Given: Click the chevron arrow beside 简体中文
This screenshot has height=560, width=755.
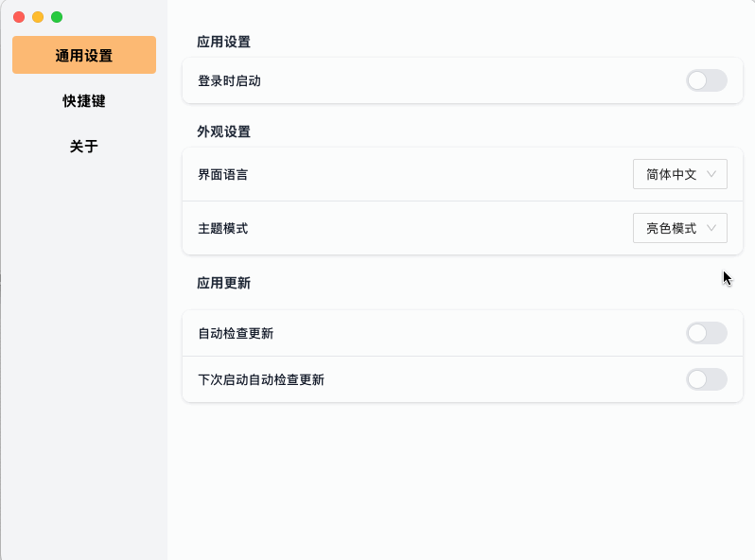Looking at the screenshot, I should point(712,174).
